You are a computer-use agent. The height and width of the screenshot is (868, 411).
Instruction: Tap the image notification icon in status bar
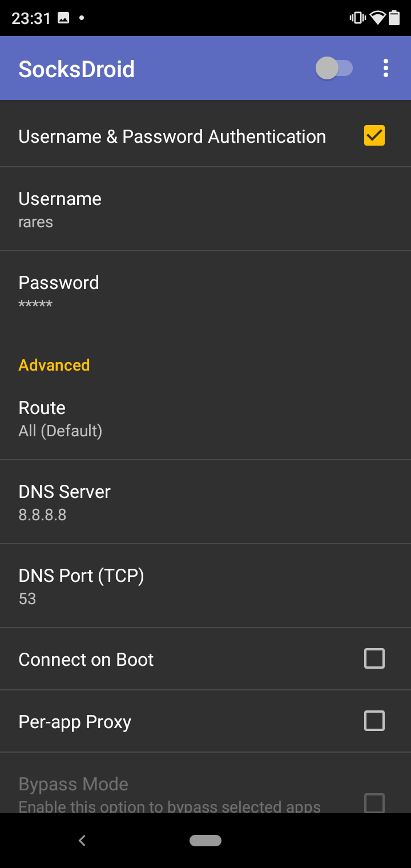pyautogui.click(x=63, y=18)
